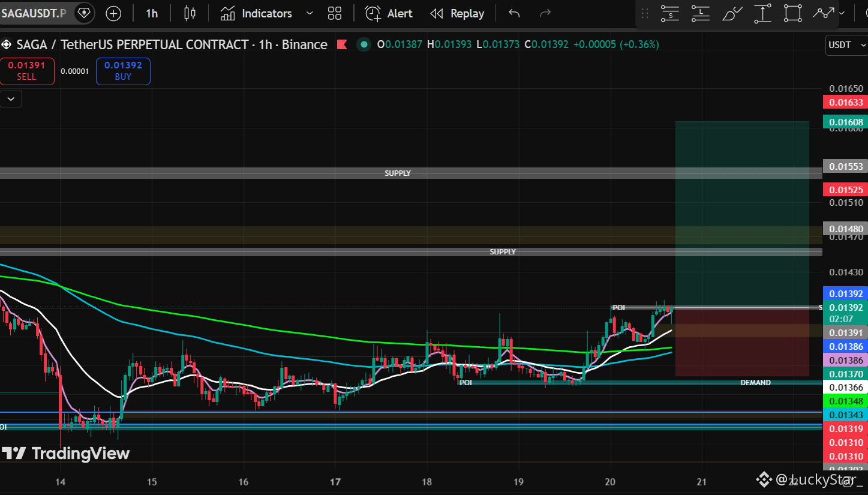Open the SAGAUSDT.P symbol search

(x=33, y=13)
